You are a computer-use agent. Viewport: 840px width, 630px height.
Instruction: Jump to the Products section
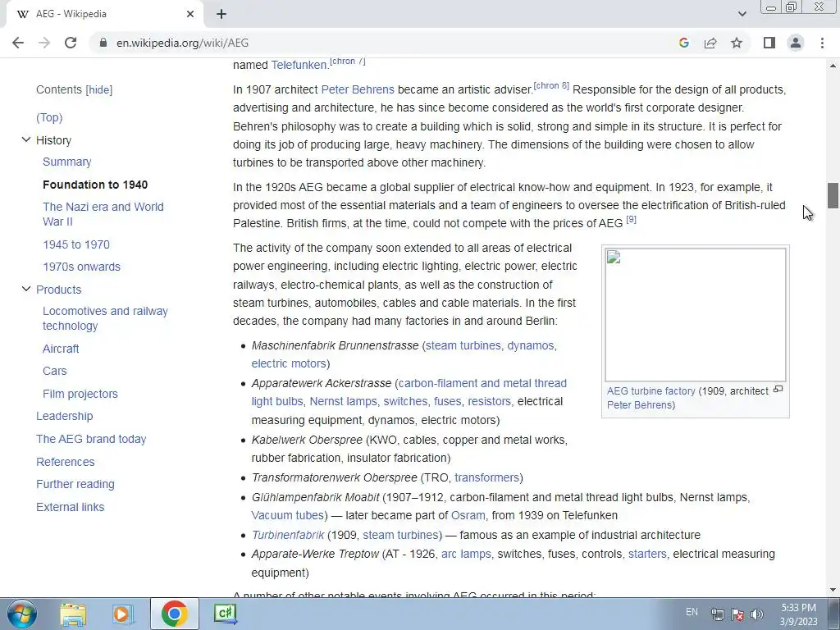point(58,290)
